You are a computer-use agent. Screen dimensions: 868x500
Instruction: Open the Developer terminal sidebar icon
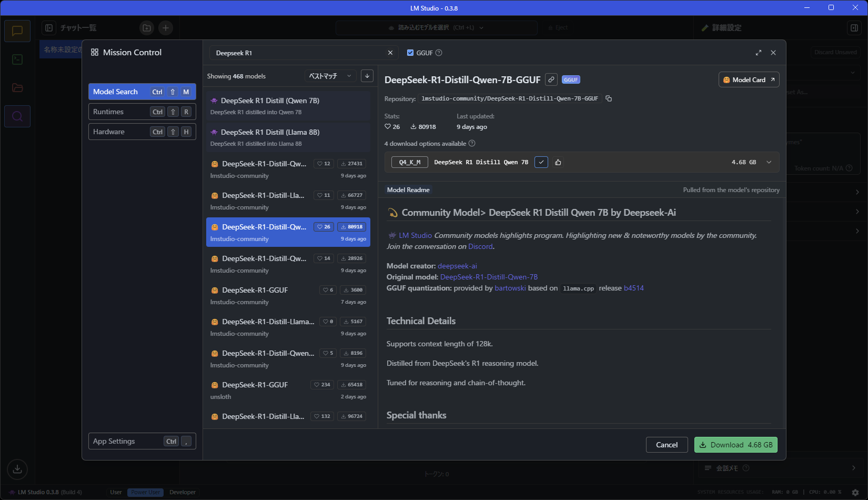coord(17,59)
